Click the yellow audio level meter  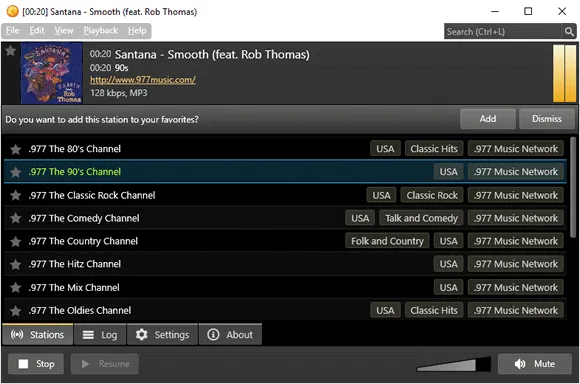[564, 73]
